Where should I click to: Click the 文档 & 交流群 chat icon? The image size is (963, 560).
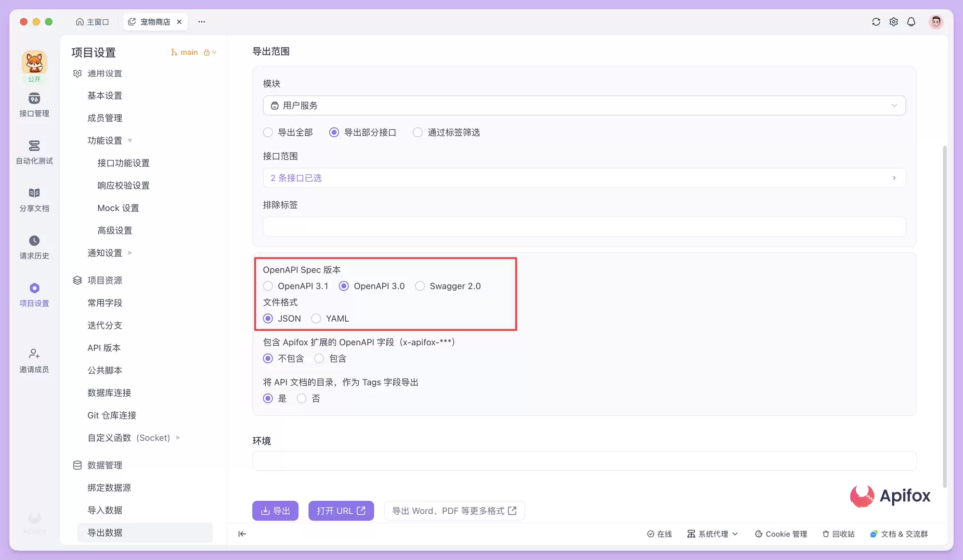click(873, 534)
